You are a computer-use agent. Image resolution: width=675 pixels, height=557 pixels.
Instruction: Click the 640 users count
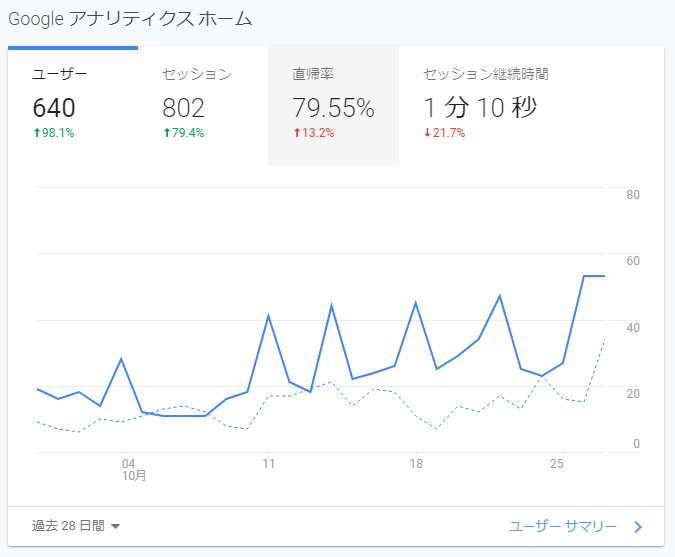pyautogui.click(x=54, y=108)
